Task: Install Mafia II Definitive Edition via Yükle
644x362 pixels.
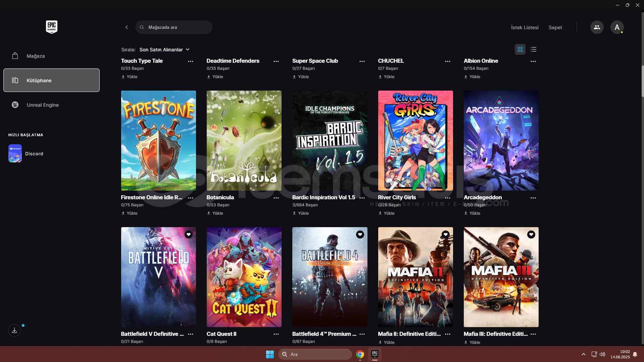Action: click(386, 343)
